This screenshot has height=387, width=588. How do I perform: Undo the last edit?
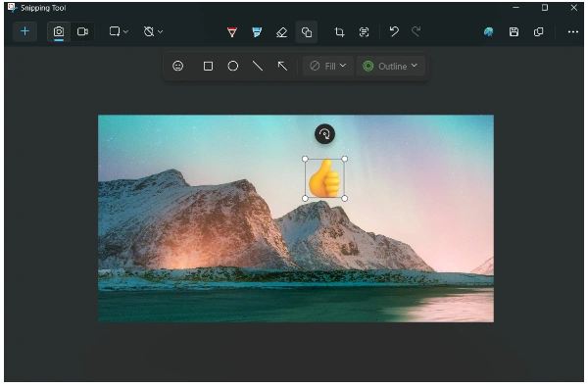coord(394,31)
